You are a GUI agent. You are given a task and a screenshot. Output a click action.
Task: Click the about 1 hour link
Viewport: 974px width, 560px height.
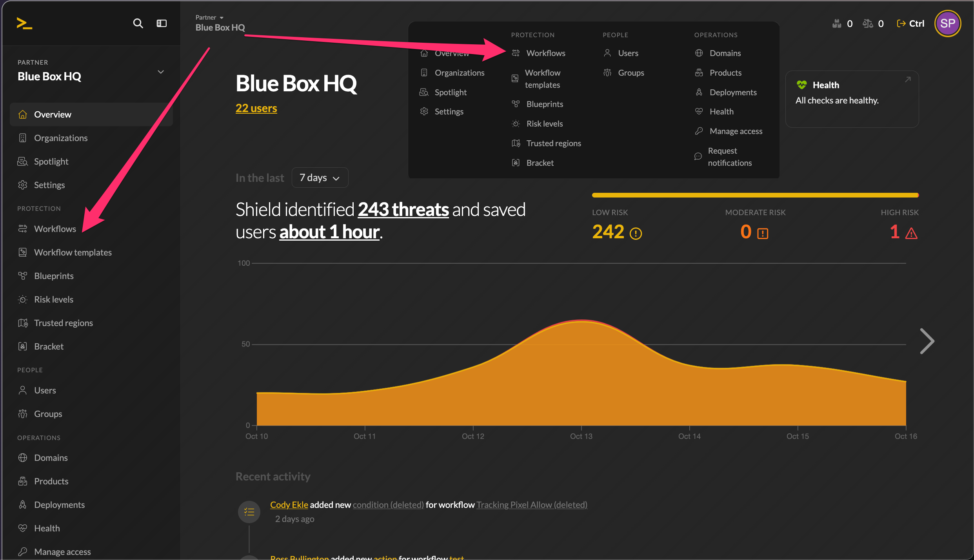[x=329, y=232]
